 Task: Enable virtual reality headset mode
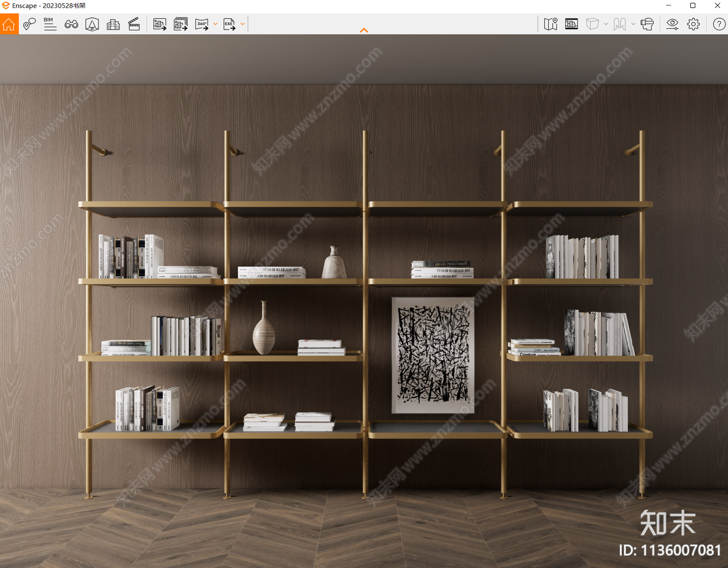[647, 24]
